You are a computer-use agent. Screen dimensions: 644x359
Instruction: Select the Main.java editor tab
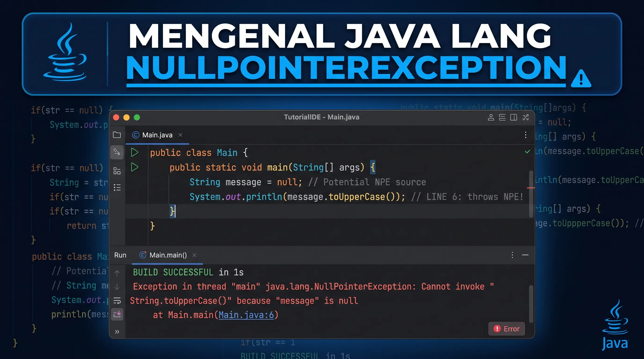pyautogui.click(x=157, y=135)
